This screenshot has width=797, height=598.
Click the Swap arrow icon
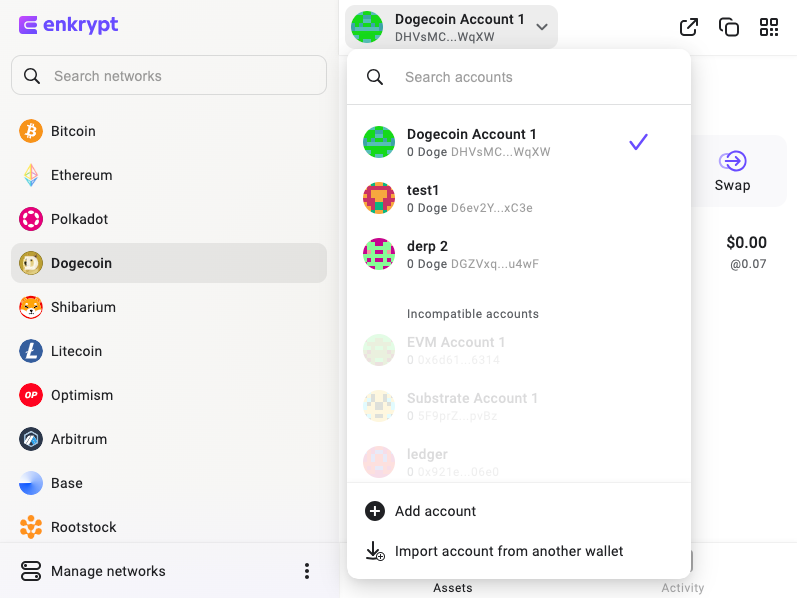click(732, 161)
